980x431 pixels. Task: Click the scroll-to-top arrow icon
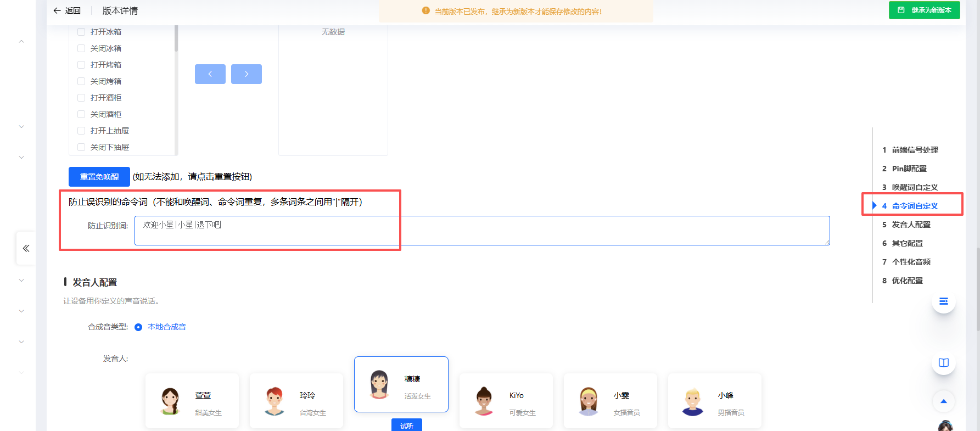[944, 401]
